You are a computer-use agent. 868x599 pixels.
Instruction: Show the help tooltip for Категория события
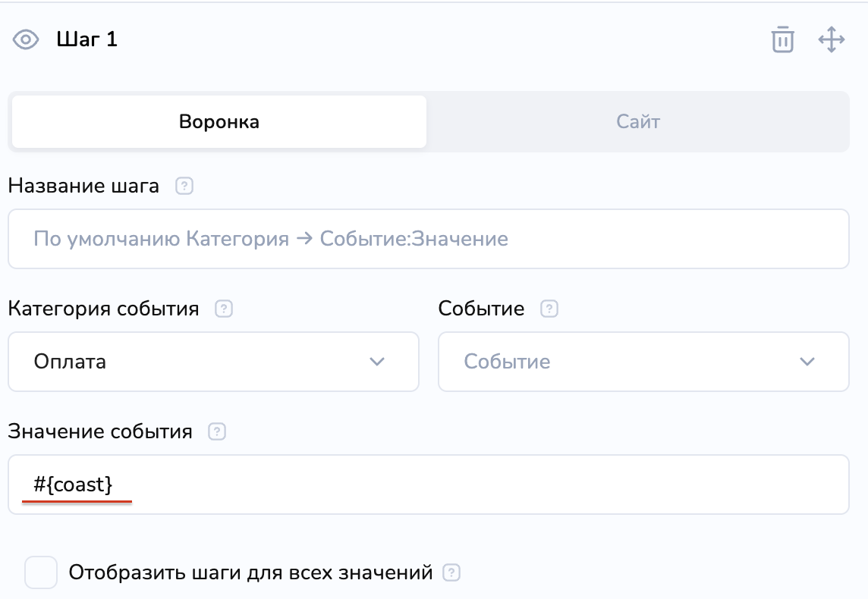224,309
